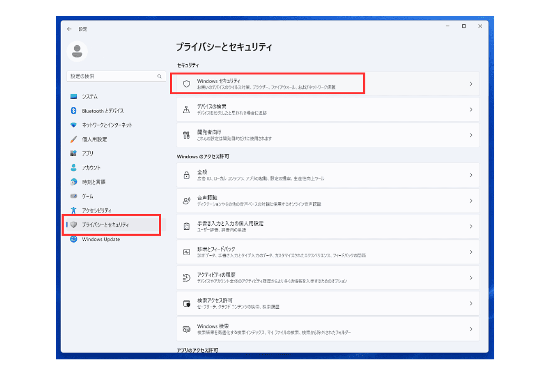Click the 全般 padlock icon

tap(186, 175)
